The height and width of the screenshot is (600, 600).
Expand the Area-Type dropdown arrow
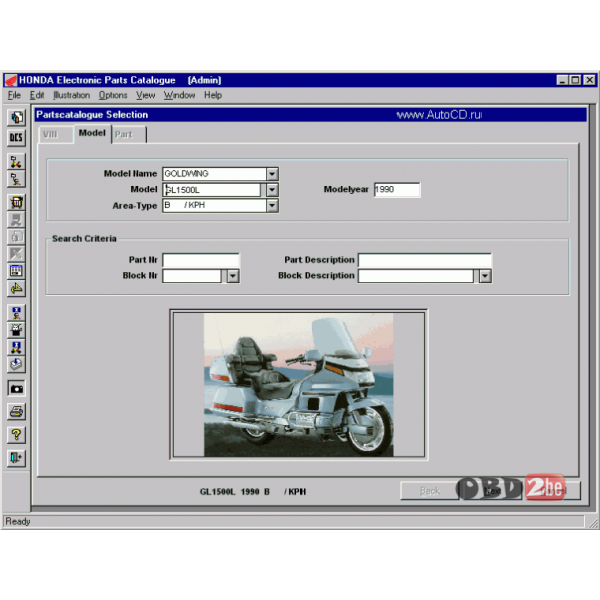coord(272,205)
